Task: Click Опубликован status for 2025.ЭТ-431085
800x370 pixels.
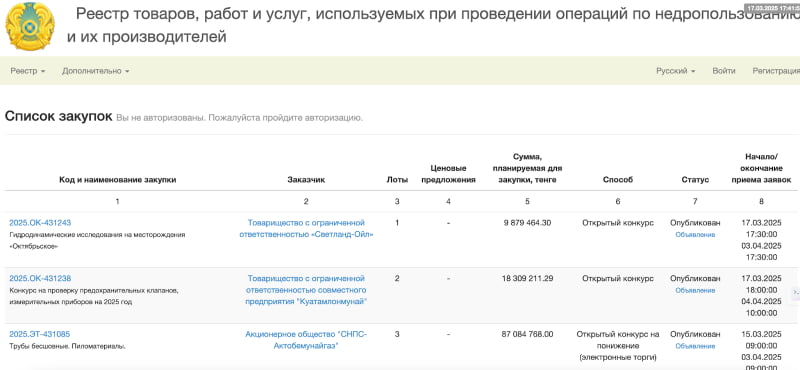Action: pyautogui.click(x=695, y=334)
